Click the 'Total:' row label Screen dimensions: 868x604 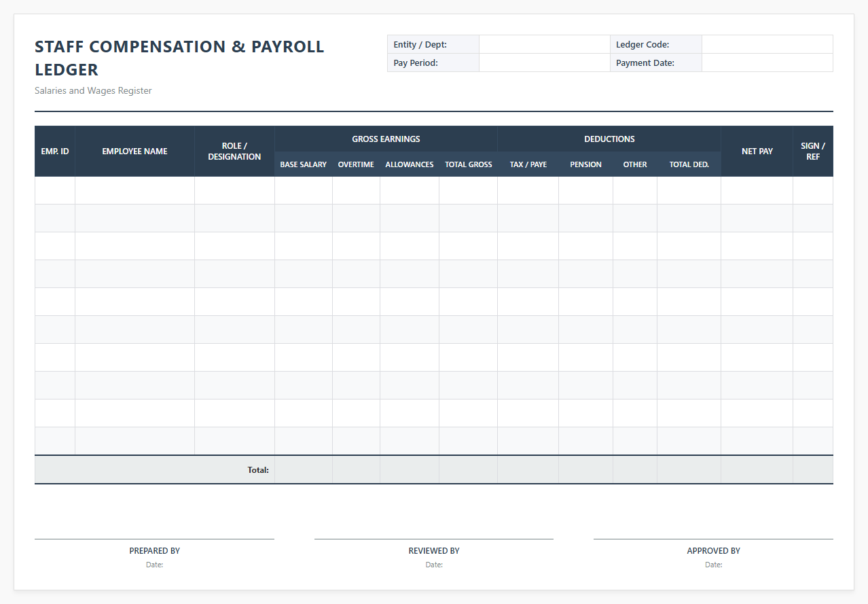(258, 469)
